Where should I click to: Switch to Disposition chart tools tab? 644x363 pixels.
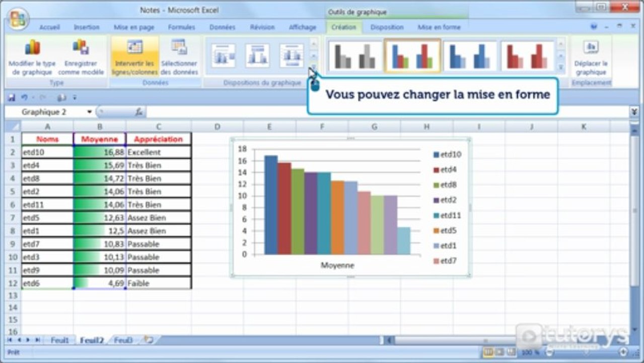click(387, 27)
